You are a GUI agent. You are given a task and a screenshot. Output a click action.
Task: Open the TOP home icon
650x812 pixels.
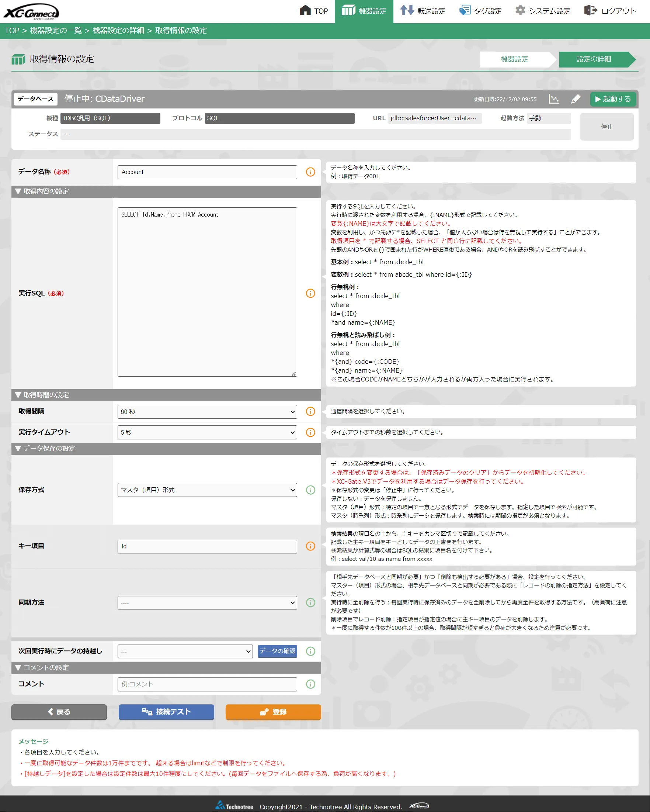click(305, 10)
